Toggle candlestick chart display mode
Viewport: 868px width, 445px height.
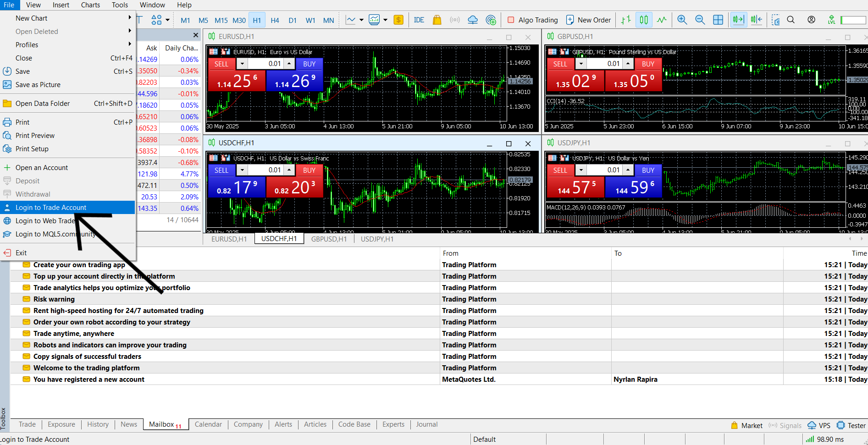tap(644, 20)
